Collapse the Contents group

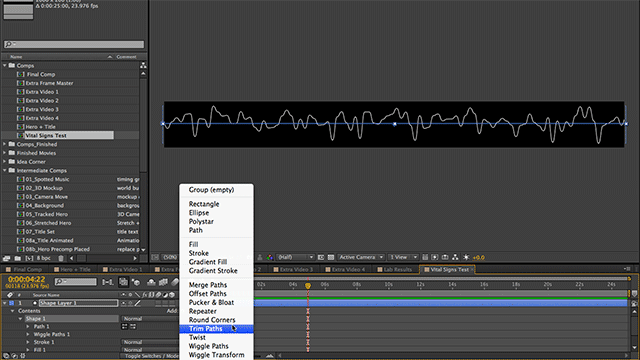[x=13, y=311]
